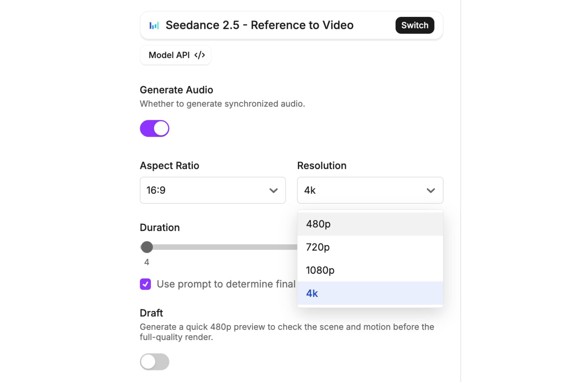Pick 1080p in the resolution menu
This screenshot has width=588, height=382.
tap(370, 270)
